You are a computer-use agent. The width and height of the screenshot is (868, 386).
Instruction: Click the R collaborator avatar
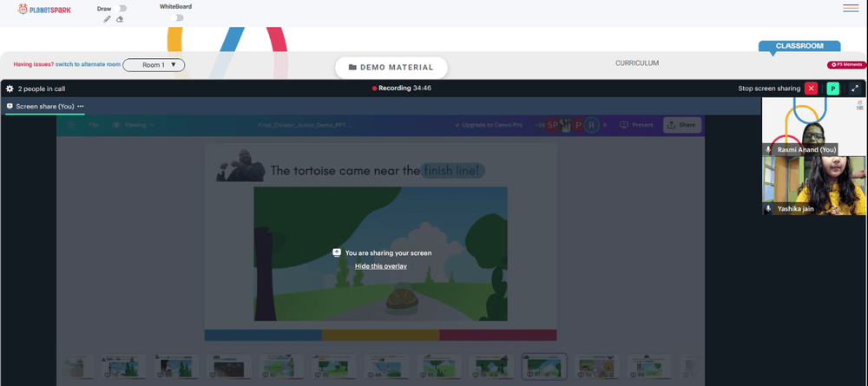pos(591,125)
